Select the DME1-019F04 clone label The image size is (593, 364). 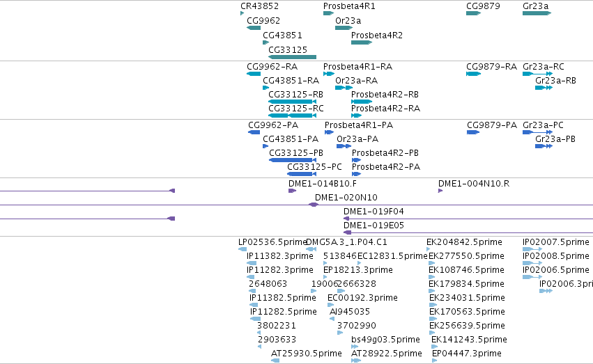[373, 212]
